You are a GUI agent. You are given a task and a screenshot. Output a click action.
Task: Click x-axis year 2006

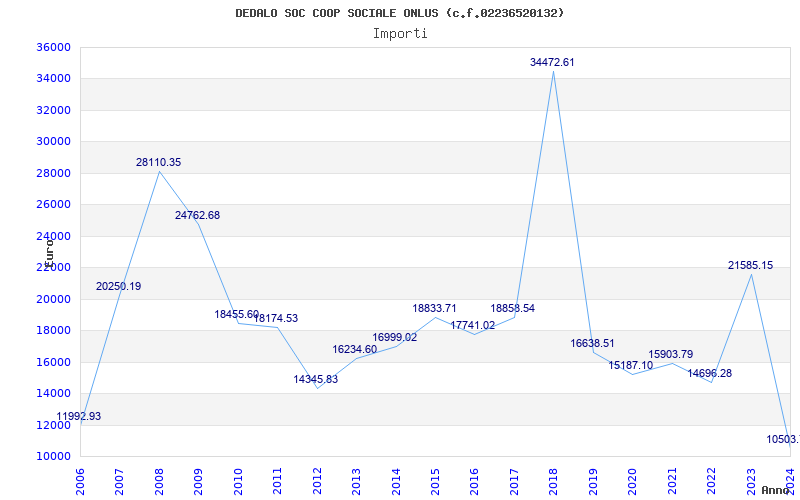pos(80,481)
